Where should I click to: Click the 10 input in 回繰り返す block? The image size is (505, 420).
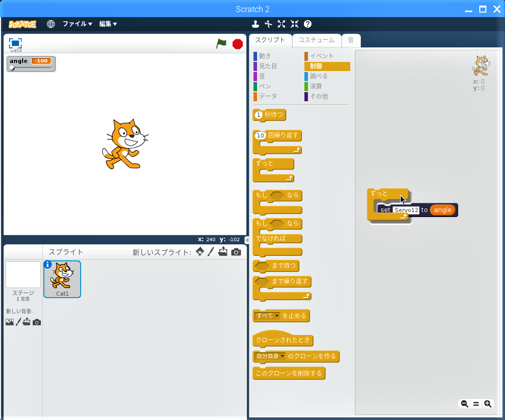coord(261,135)
